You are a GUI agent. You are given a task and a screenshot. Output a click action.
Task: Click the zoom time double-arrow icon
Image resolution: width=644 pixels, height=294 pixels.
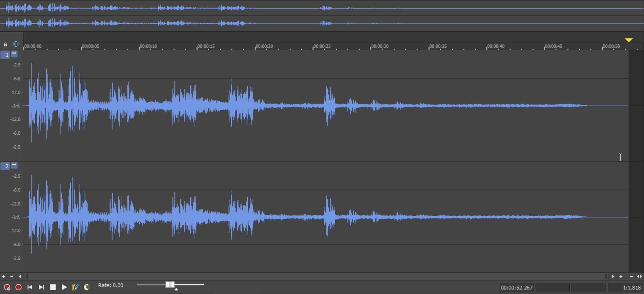pos(639,276)
